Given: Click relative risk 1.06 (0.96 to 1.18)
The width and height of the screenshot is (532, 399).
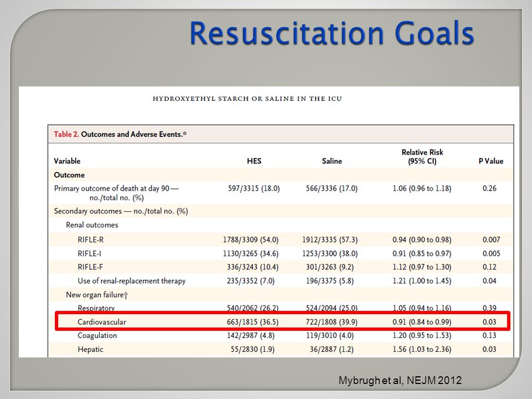Looking at the screenshot, I should point(422,188).
